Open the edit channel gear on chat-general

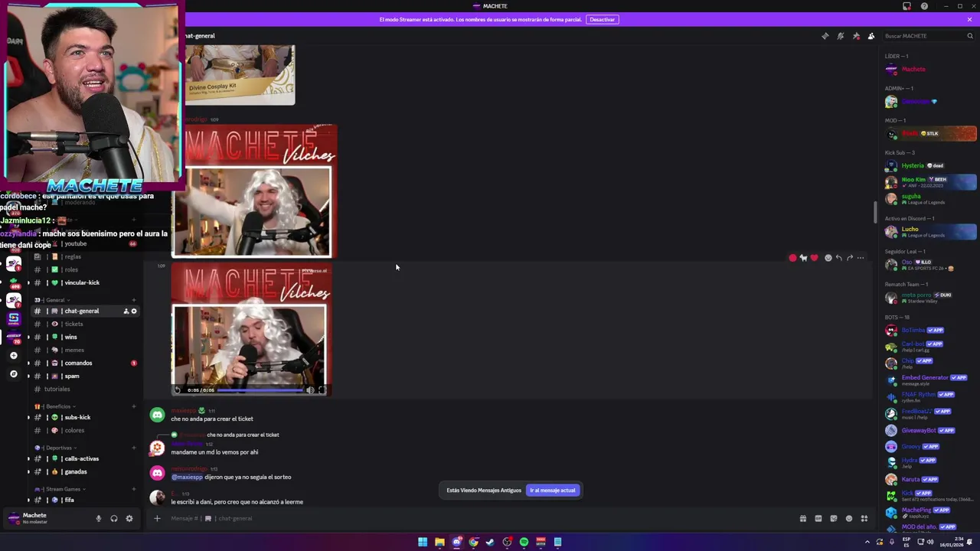coord(134,311)
